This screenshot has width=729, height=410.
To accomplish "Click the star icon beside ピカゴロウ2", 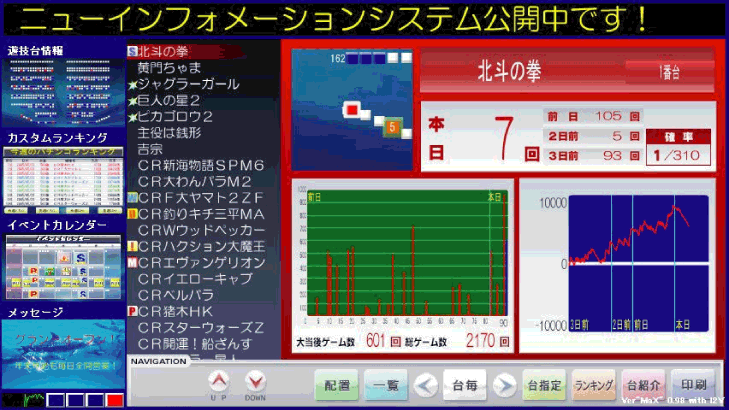I will (x=133, y=117).
